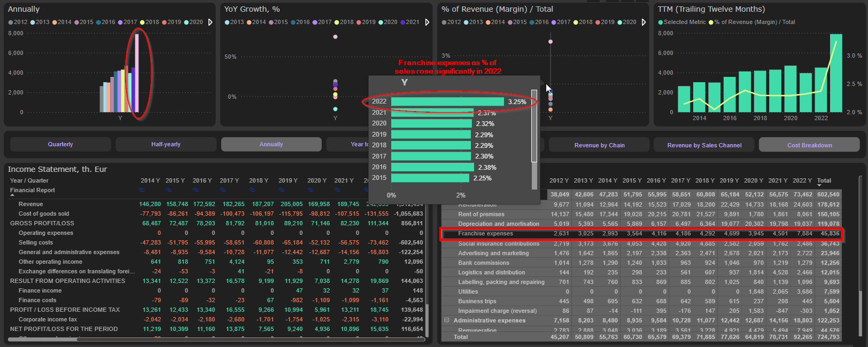
Task: Select the Quarterly period tab
Action: (60, 144)
